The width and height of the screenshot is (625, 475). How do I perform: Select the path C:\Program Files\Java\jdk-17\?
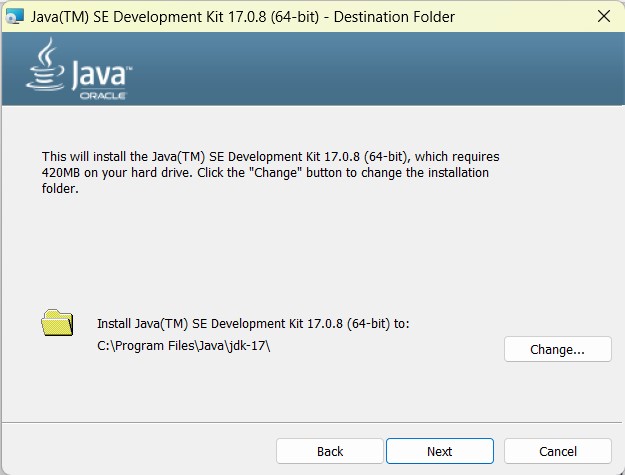[184, 345]
